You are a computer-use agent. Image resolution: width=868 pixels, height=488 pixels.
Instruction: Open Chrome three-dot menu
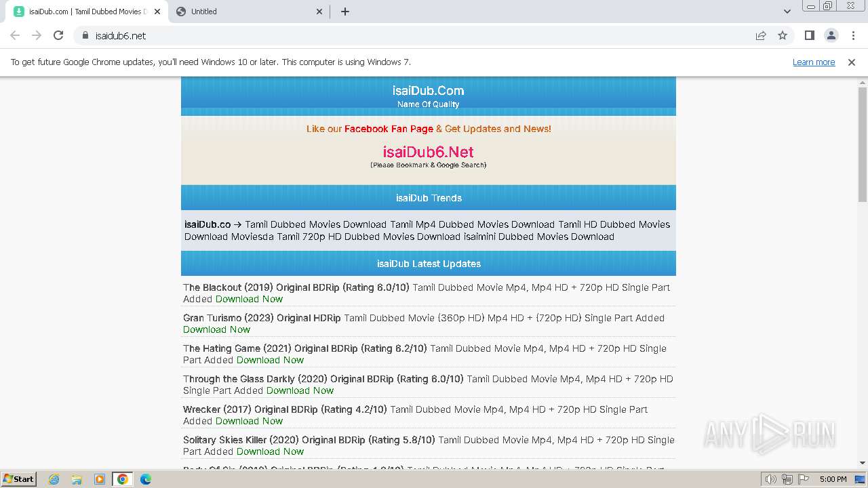point(853,35)
